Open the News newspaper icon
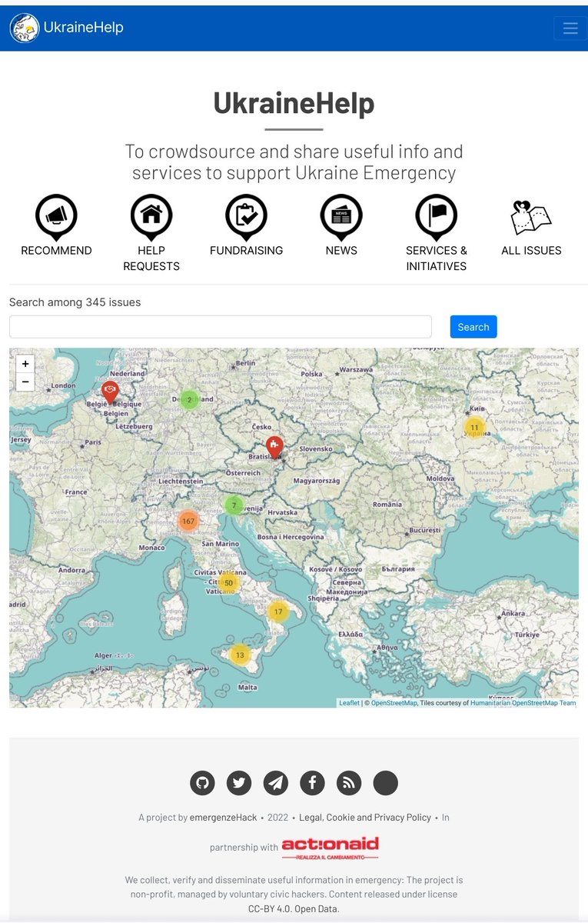 (x=341, y=217)
